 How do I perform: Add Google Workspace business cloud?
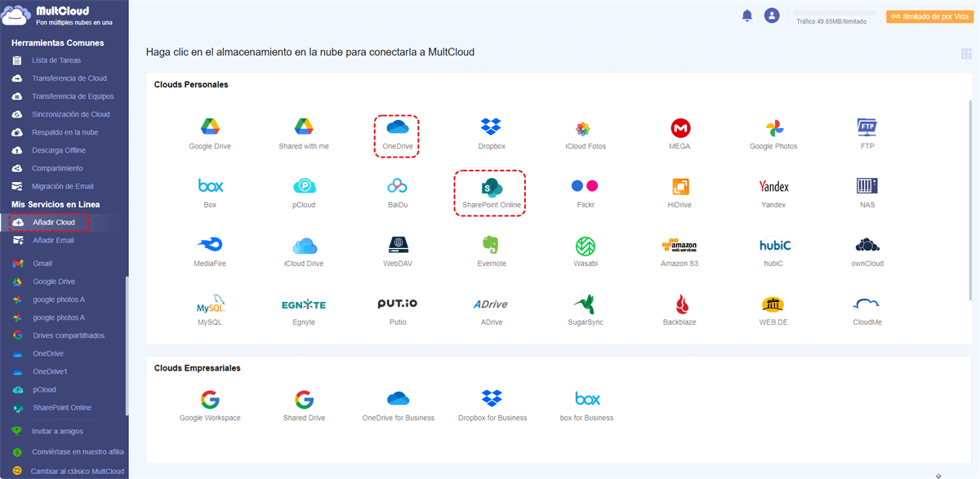click(210, 399)
